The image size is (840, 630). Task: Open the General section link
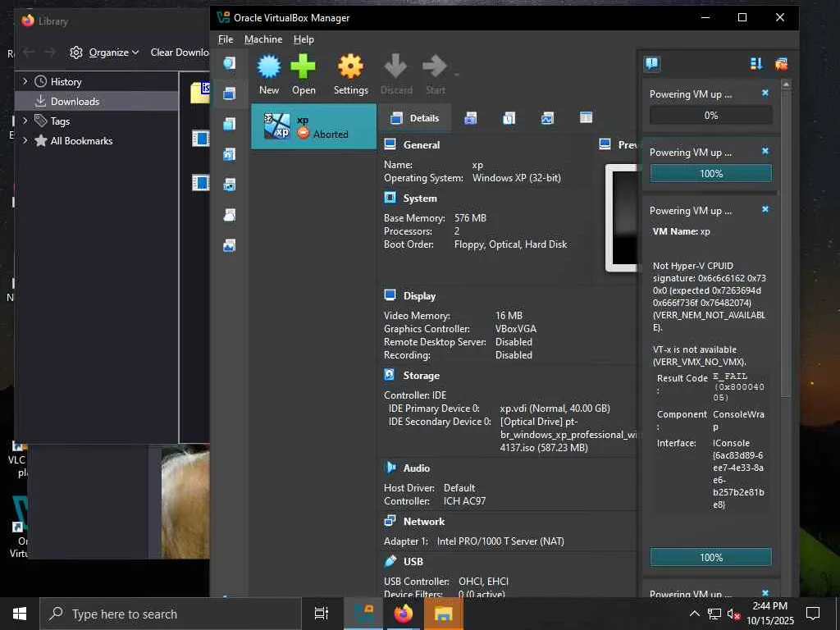pyautogui.click(x=421, y=144)
